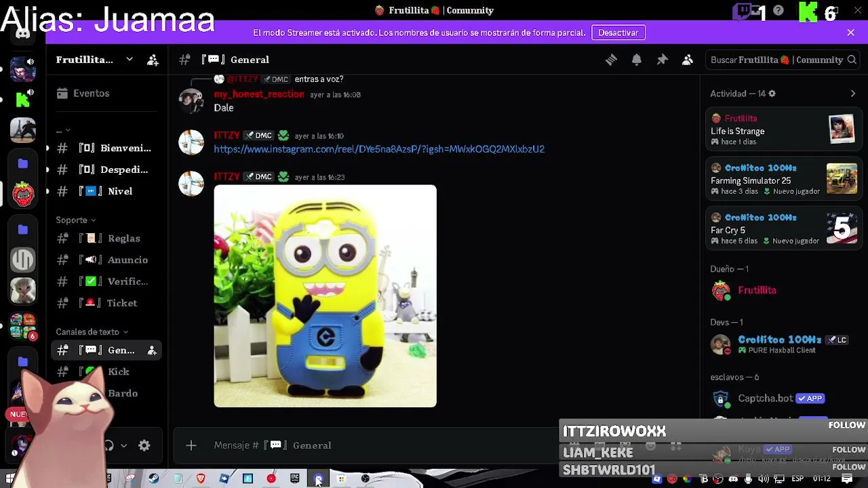The width and height of the screenshot is (868, 488).
Task: Open the strawberry Frutillita server icon
Action: (x=23, y=195)
